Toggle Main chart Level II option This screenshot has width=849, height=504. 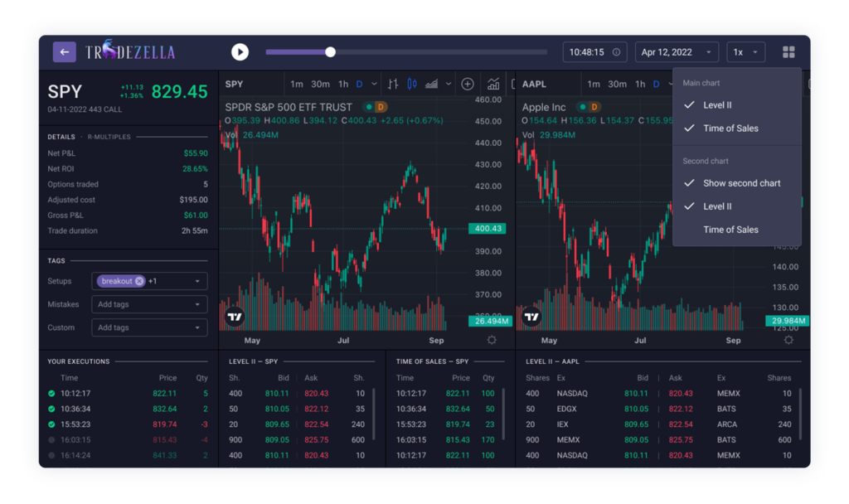(x=736, y=105)
